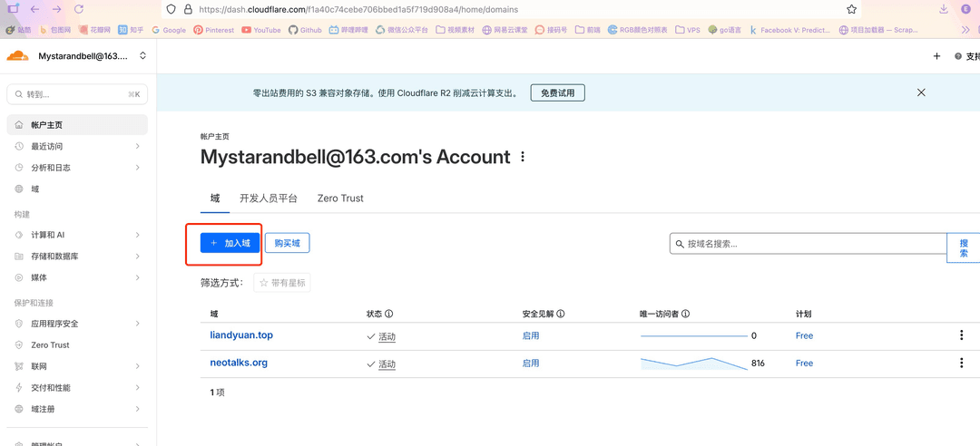Click 活动 status for liandyuan.top
This screenshot has width=980, height=446.
pyautogui.click(x=387, y=336)
